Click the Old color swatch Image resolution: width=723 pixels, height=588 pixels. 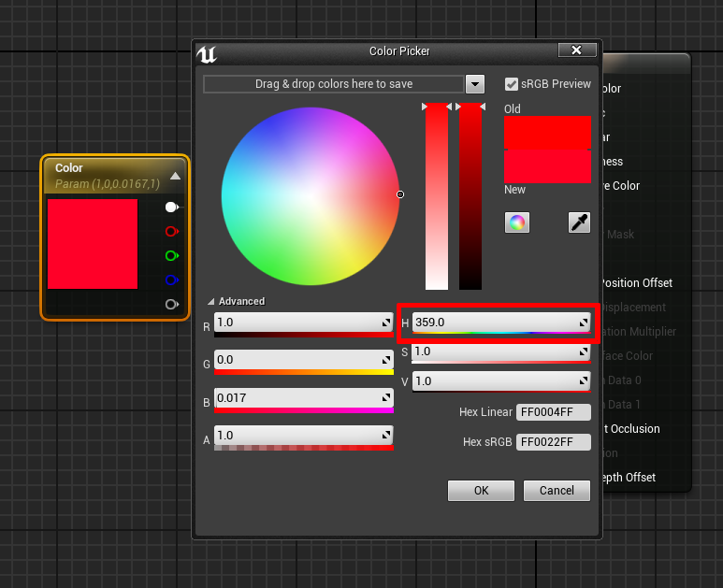coord(547,133)
